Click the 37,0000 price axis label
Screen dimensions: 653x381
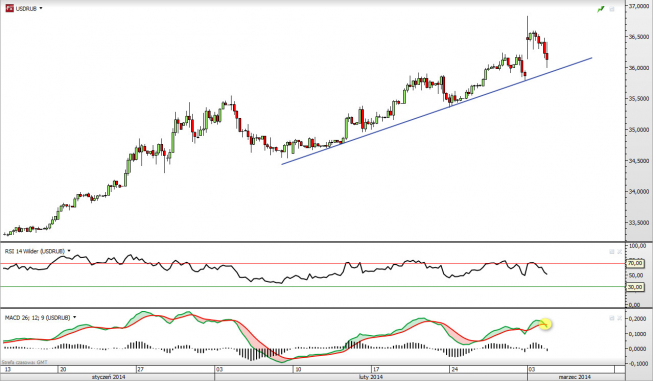pos(639,6)
